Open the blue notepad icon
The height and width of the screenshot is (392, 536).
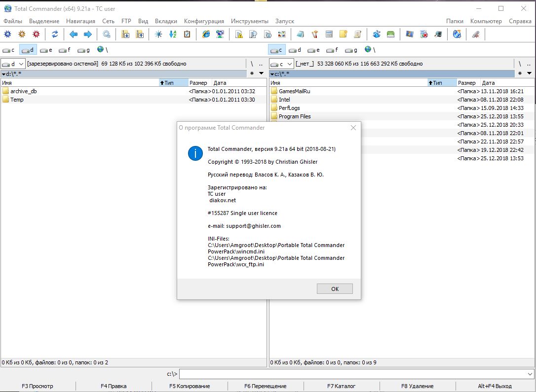point(301,34)
